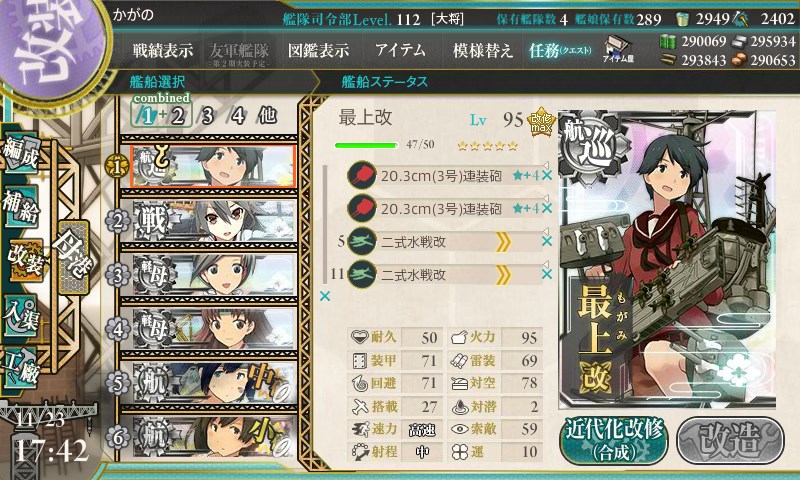
Task: Clear all equipment with the X below the slots
Action: (x=324, y=296)
